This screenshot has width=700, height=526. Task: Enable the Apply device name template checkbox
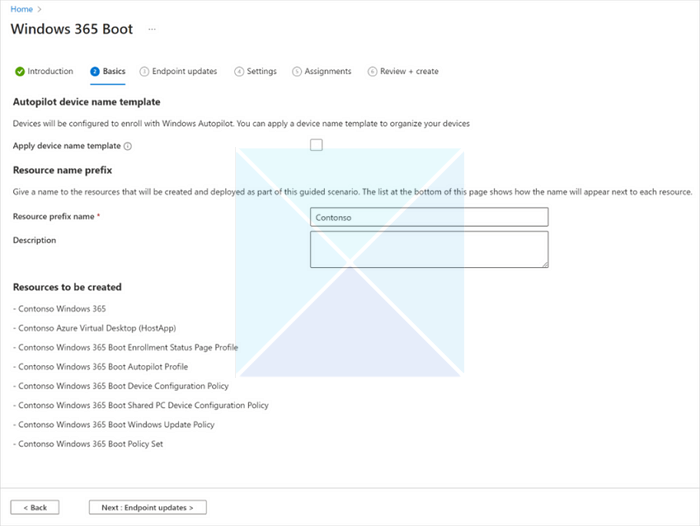(316, 145)
